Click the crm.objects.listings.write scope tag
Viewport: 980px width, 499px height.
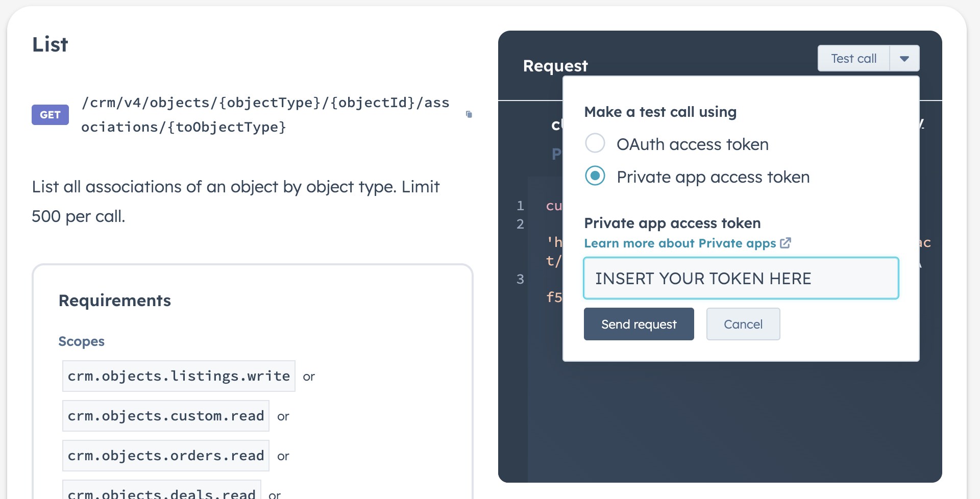pyautogui.click(x=179, y=376)
